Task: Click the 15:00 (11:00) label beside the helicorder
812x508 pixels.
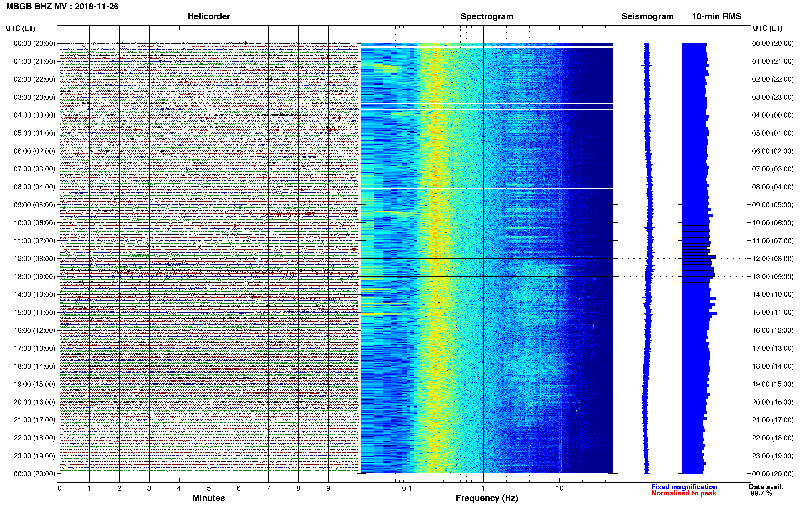Action: pos(34,312)
